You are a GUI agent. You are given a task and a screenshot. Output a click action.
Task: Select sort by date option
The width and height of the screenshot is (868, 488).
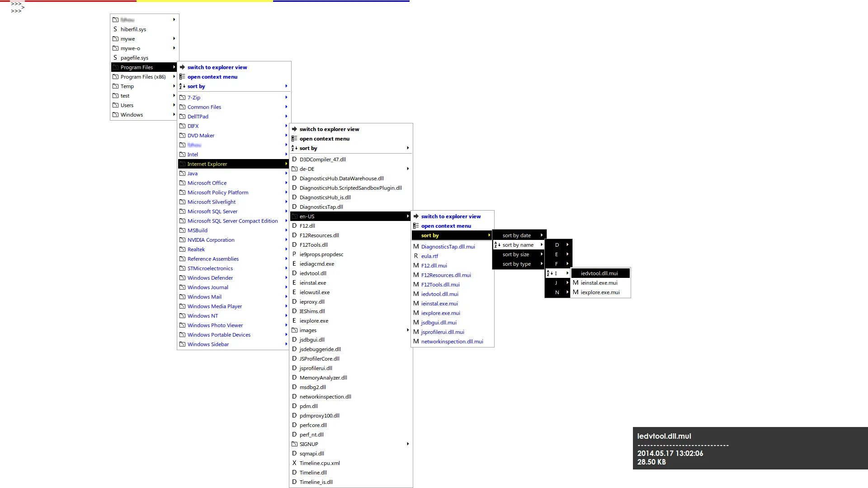(x=517, y=235)
